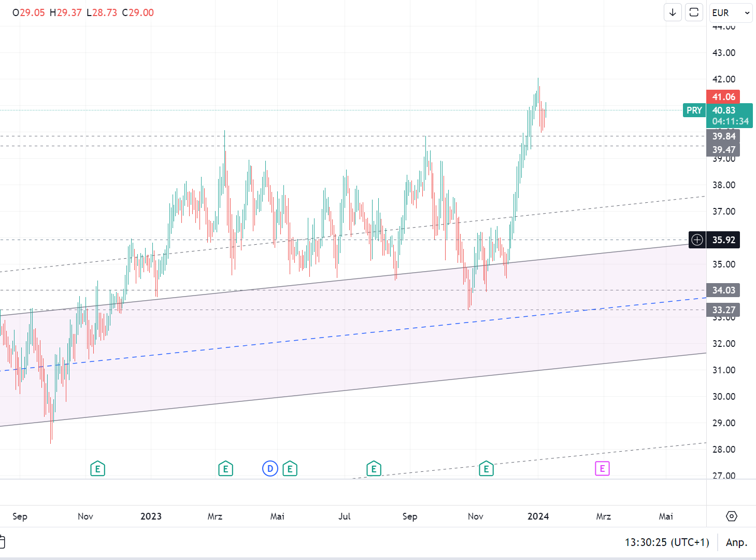Viewport: 756px width, 560px height.
Task: Click the E earnings marker below November
Action: click(x=486, y=468)
